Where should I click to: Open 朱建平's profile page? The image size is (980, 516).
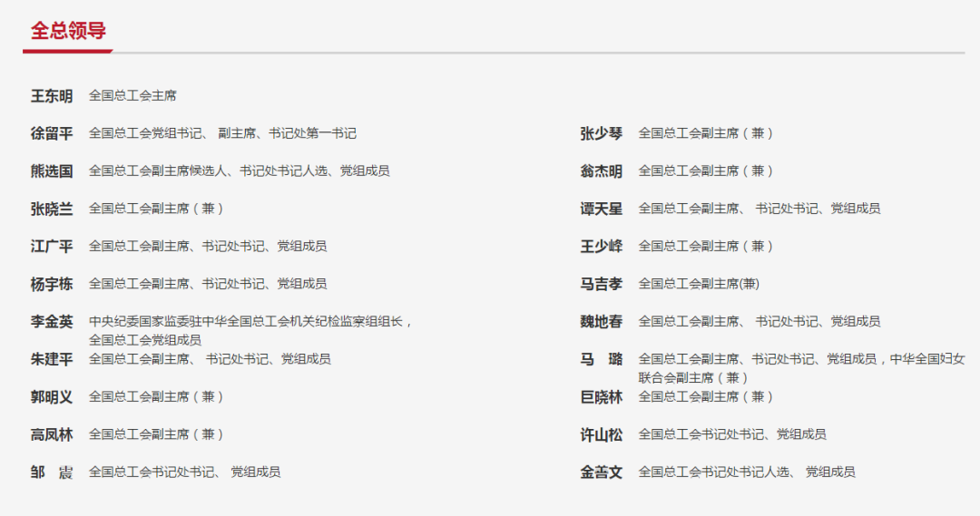[52, 359]
